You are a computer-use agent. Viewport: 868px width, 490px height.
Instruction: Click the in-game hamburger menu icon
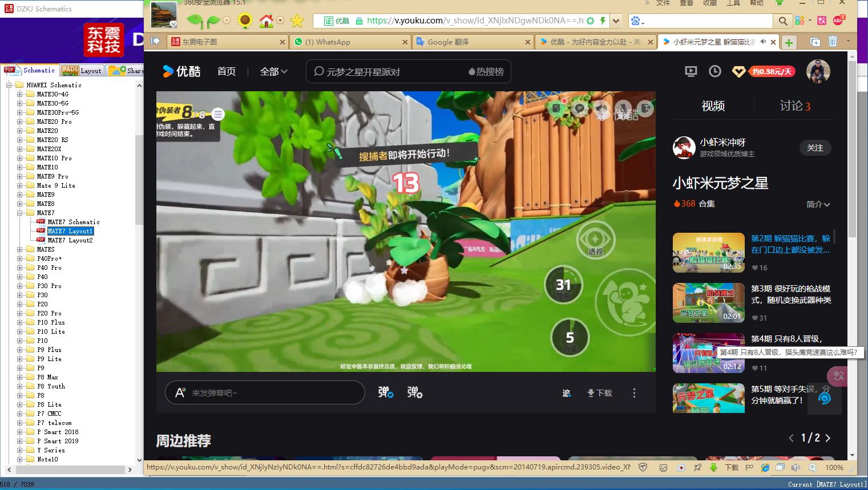218,114
